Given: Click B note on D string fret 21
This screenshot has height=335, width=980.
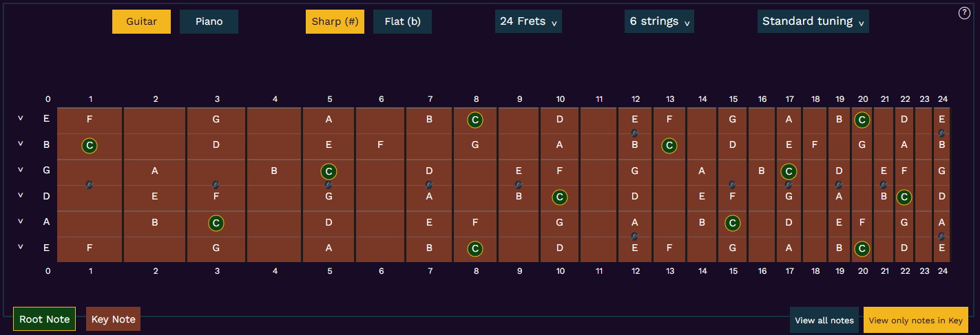Looking at the screenshot, I should click(884, 197).
